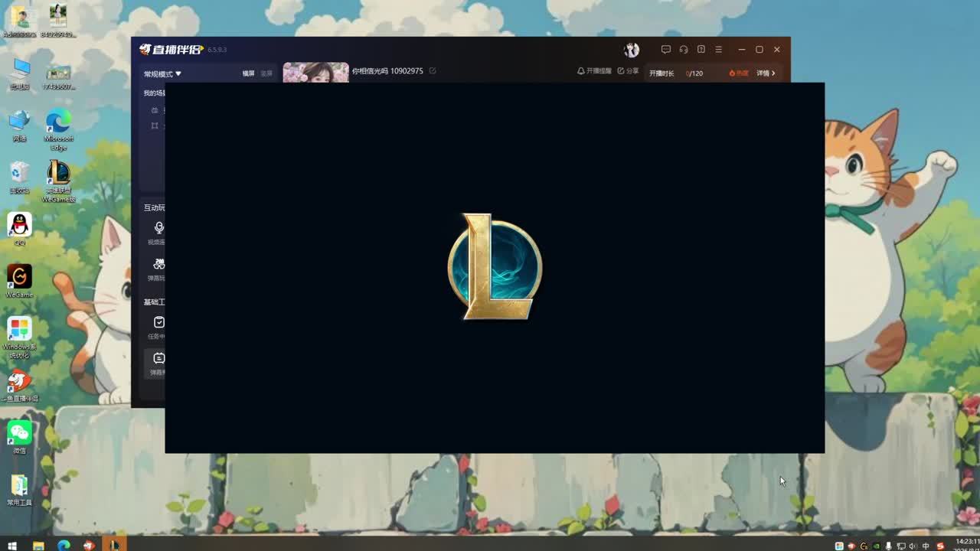Screen dimensions: 980x551
Task: Edit the room title with the pencil icon
Action: [x=433, y=71]
